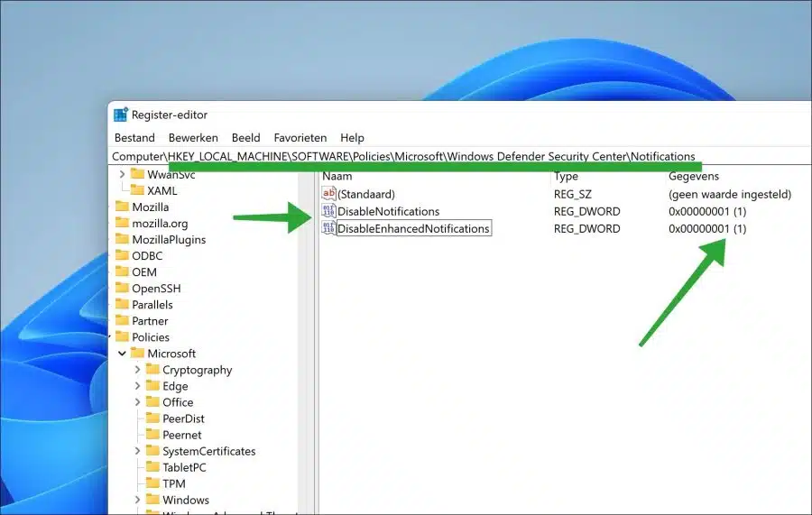Select the XAML key label
812x515 pixels.
point(162,190)
